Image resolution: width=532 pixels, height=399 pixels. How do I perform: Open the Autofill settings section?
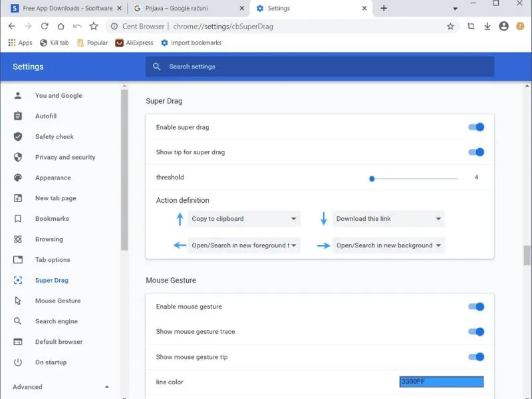[x=46, y=116]
